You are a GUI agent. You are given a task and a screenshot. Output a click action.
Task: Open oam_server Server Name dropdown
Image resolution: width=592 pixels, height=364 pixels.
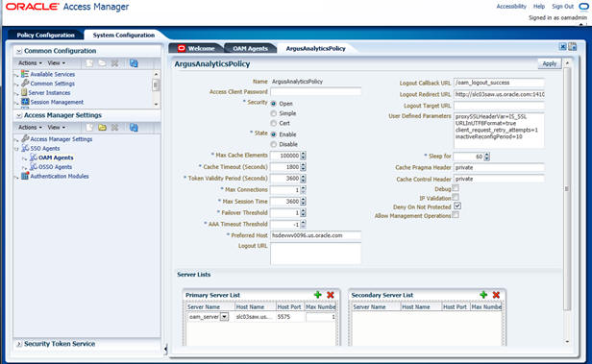[x=224, y=317]
